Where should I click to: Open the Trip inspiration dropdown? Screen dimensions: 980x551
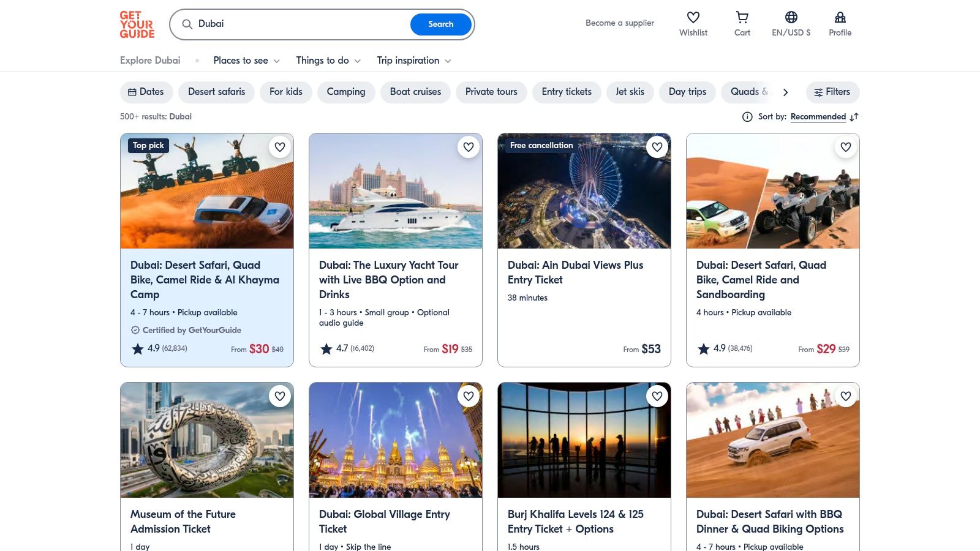[x=413, y=61]
